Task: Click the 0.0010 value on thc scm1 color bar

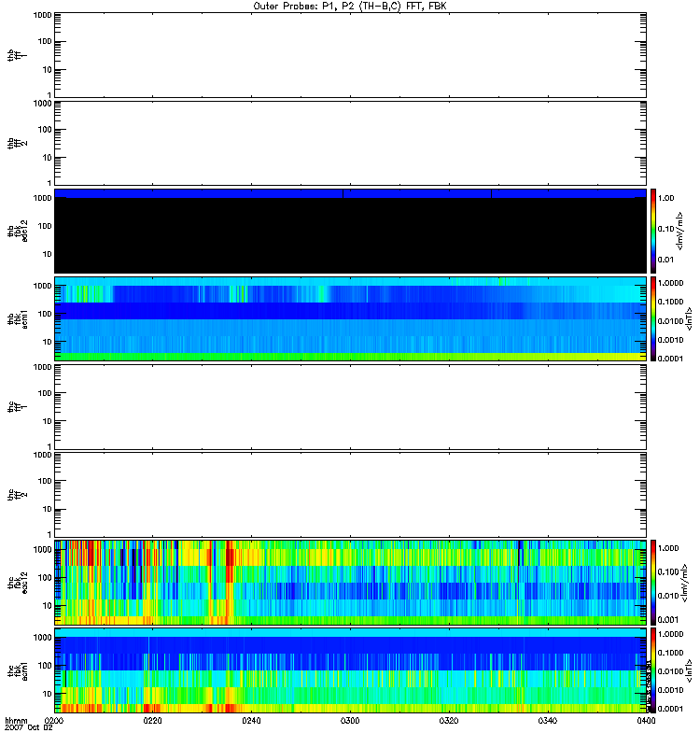Action: [670, 690]
